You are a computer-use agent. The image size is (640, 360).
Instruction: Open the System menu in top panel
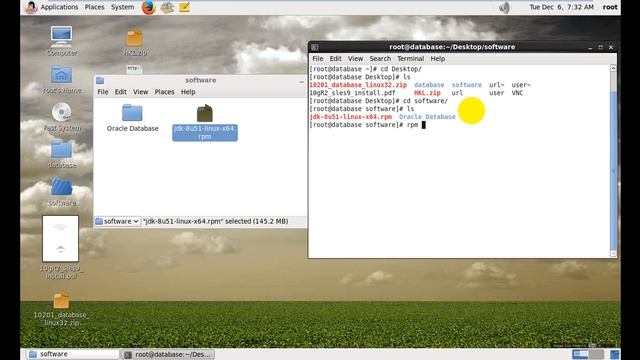click(x=122, y=7)
